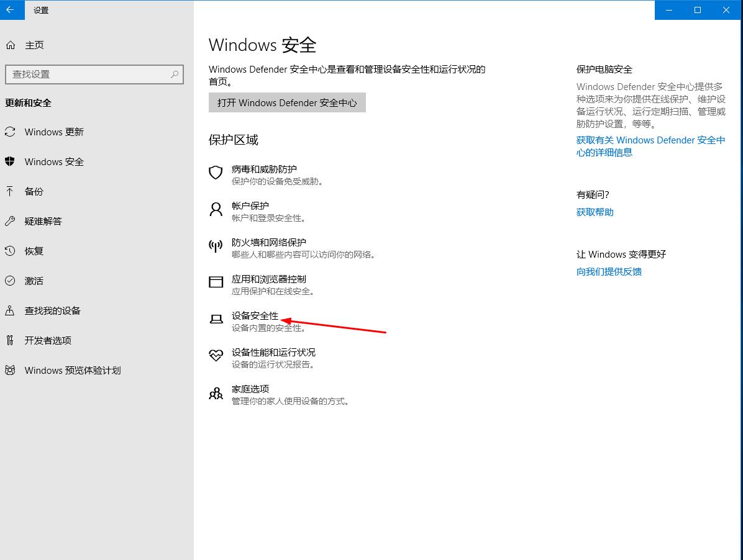Click the 查找我的设备 locator icon

[10, 310]
